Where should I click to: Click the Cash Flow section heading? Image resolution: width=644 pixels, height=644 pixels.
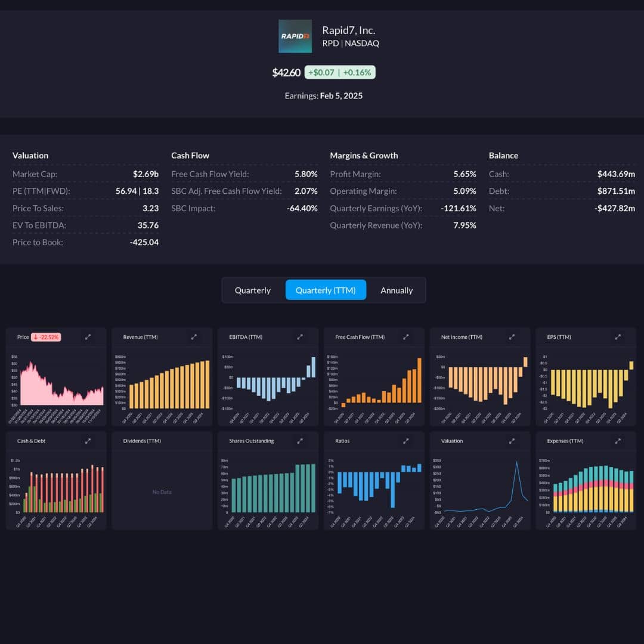coord(190,156)
